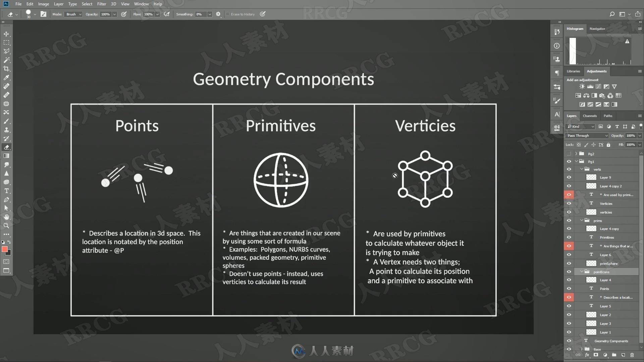Switch to the Navigator tab
Viewport: 644px width, 362px height.
(x=598, y=28)
